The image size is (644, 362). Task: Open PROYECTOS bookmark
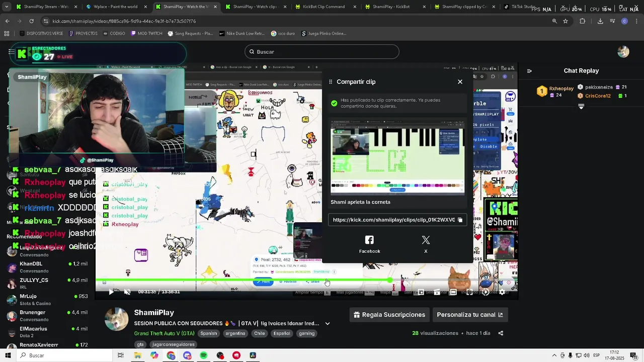click(83, 34)
